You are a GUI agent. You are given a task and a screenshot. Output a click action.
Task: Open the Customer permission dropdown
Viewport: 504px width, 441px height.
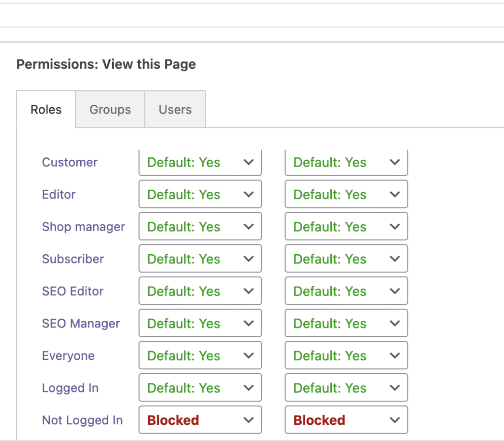coord(200,162)
